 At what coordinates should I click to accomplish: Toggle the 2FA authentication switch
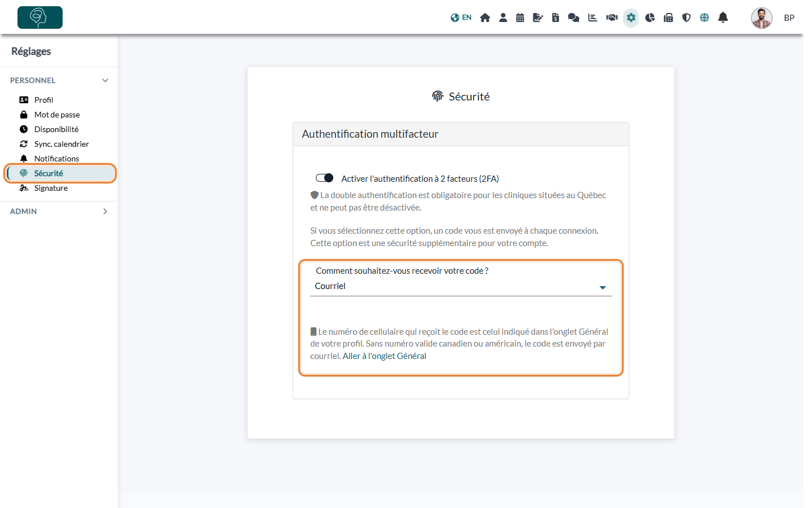pyautogui.click(x=324, y=178)
